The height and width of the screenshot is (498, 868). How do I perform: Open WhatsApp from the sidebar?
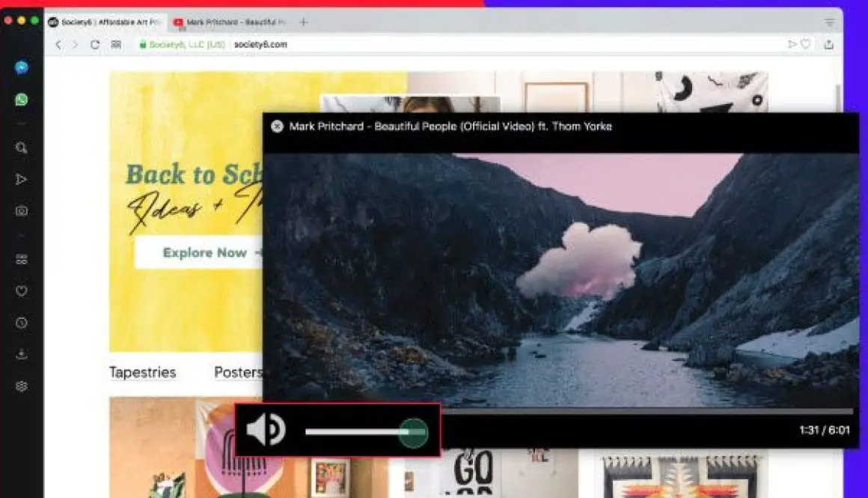coord(22,100)
